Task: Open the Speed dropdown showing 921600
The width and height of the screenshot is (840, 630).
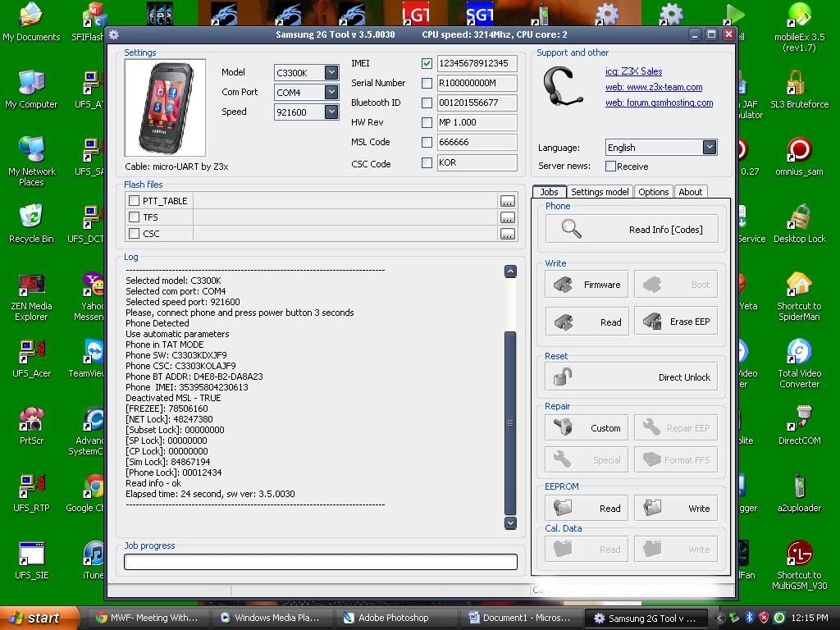Action: click(x=331, y=112)
